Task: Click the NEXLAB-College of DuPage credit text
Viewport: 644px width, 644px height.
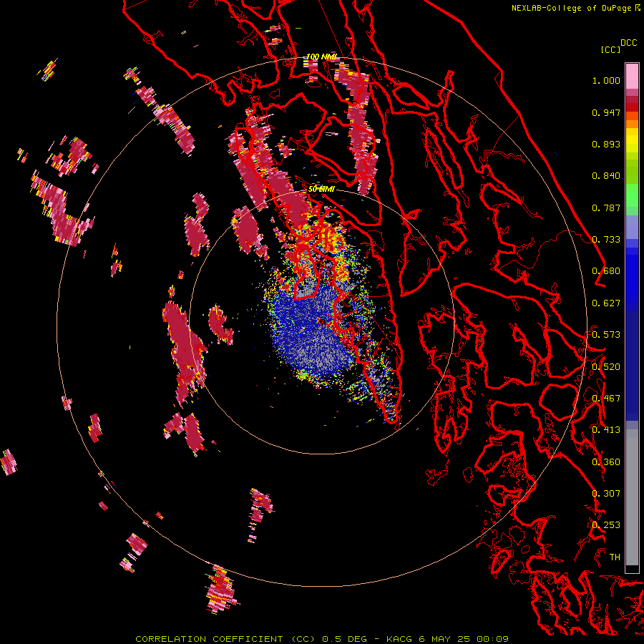Action: pos(571,8)
